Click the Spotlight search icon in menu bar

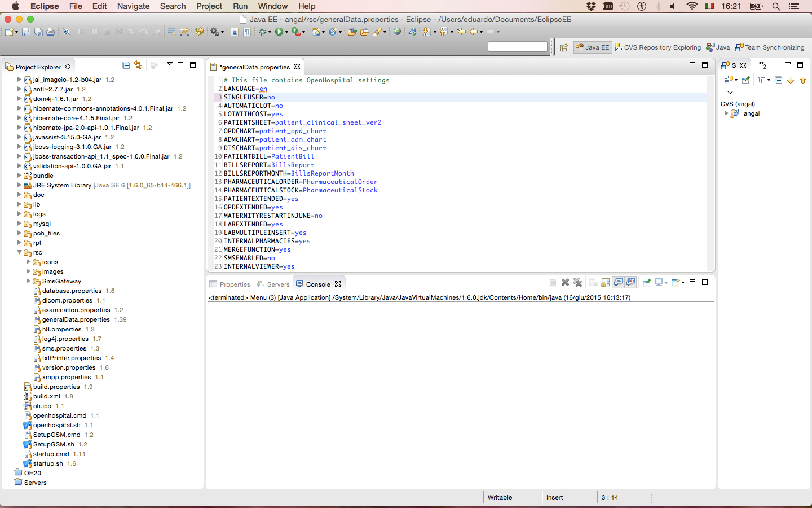click(776, 6)
